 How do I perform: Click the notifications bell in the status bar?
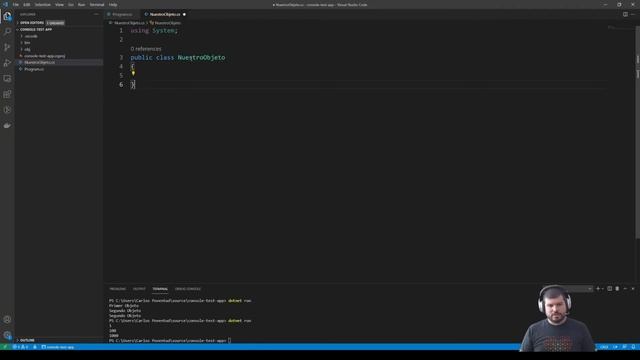click(633, 347)
